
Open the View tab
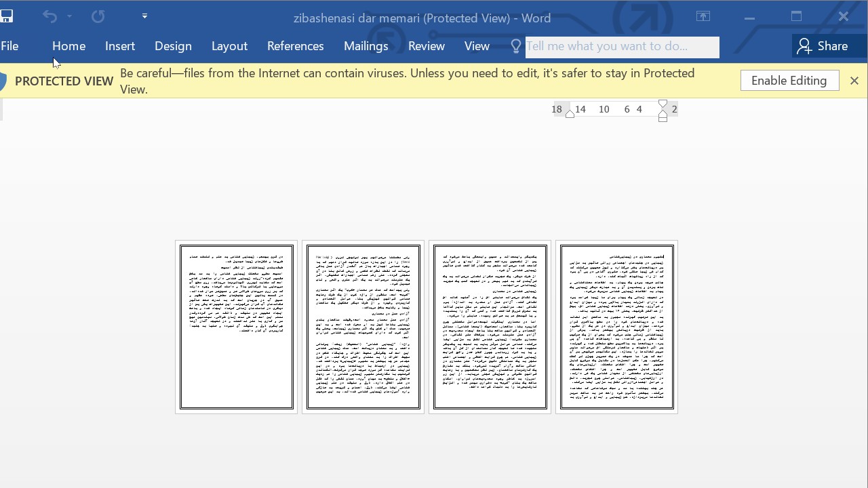[477, 46]
